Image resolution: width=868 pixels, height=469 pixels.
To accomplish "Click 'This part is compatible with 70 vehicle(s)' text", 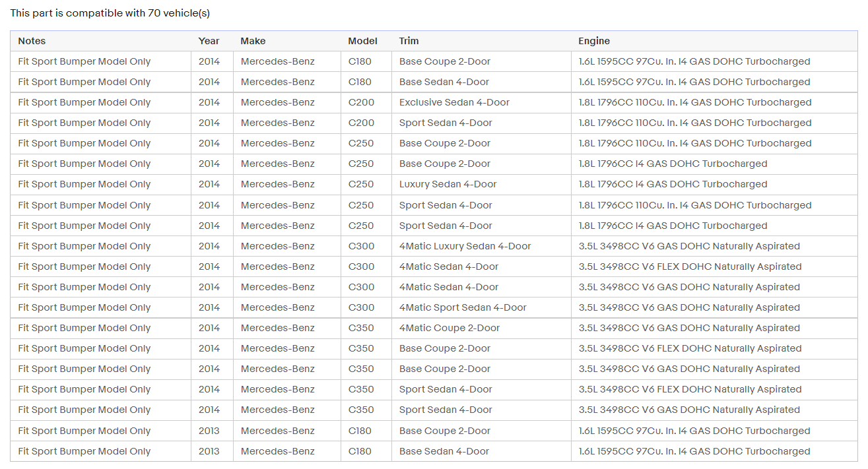I will point(110,13).
